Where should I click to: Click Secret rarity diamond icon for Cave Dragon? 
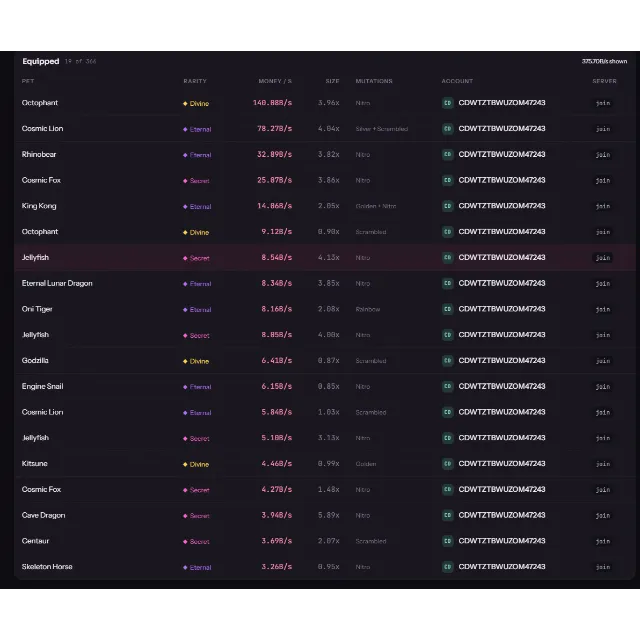pos(185,516)
